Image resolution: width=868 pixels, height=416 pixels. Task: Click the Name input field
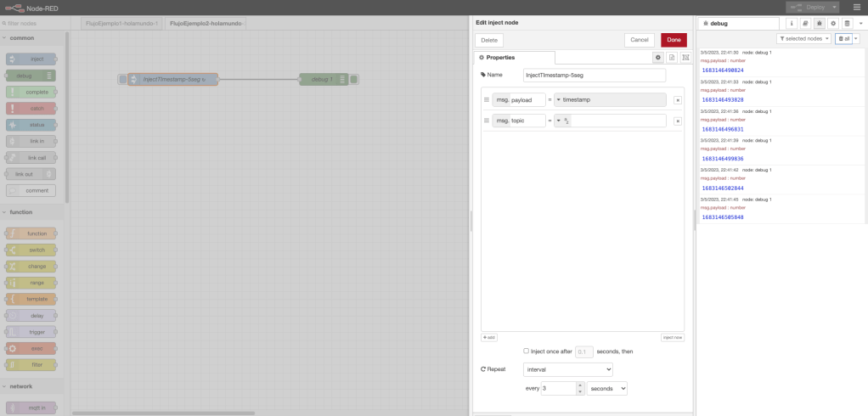(595, 75)
